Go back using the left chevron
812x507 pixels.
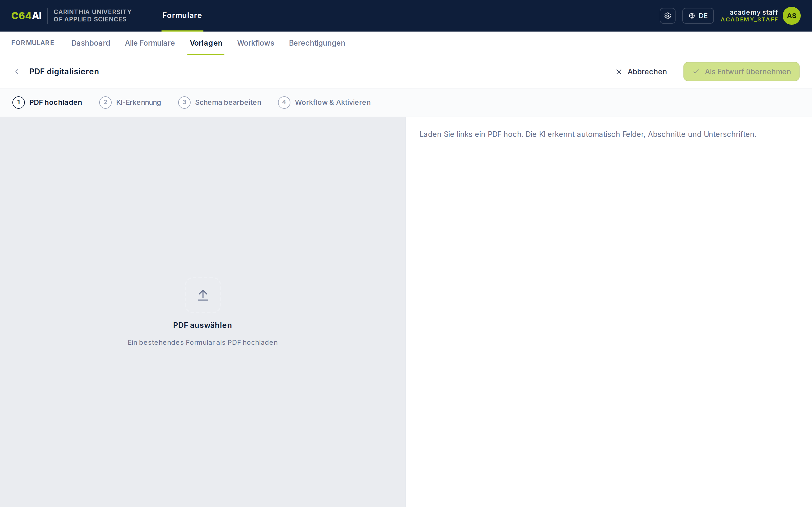click(17, 72)
